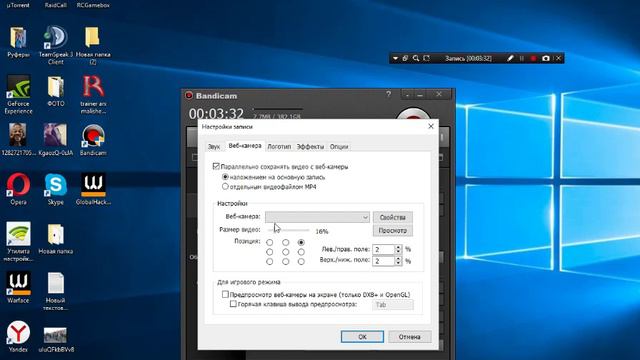640x360 pixels.
Task: Open the recording toolbar drop-down arrow menu
Action: click(x=395, y=58)
